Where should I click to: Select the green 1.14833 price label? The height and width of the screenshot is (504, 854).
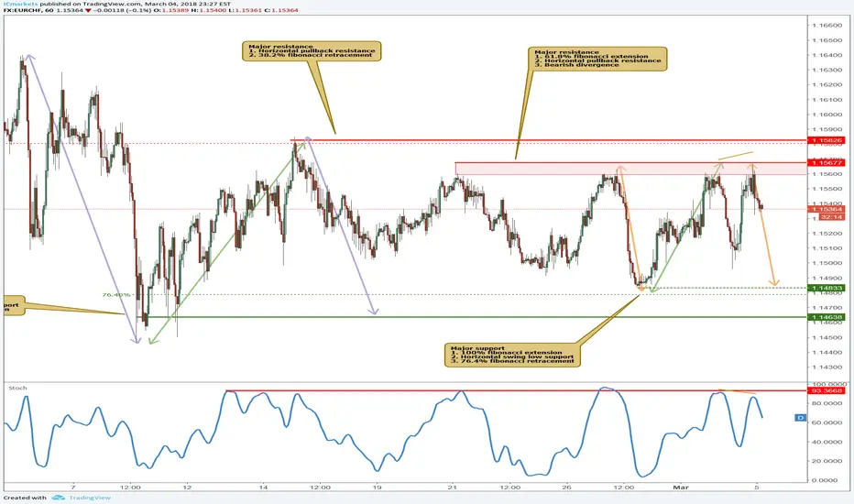pyautogui.click(x=827, y=288)
